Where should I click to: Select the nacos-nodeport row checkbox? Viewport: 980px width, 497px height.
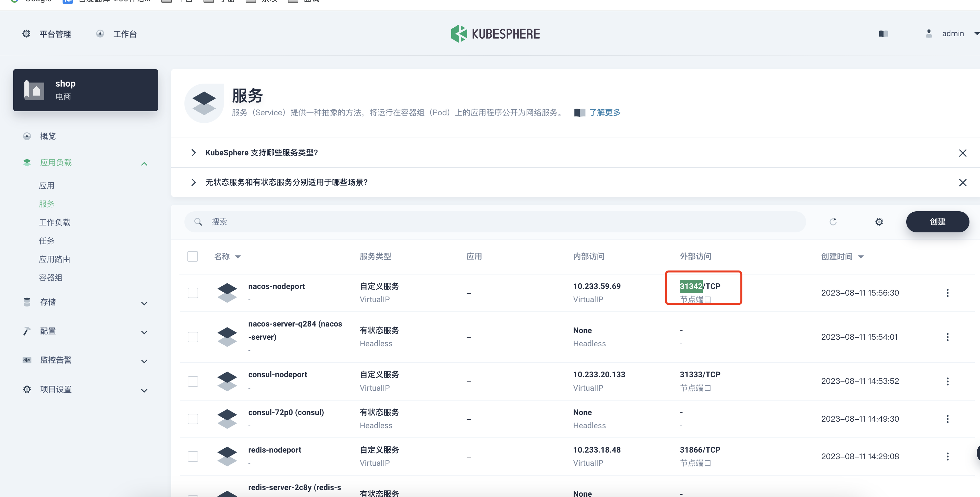(193, 293)
